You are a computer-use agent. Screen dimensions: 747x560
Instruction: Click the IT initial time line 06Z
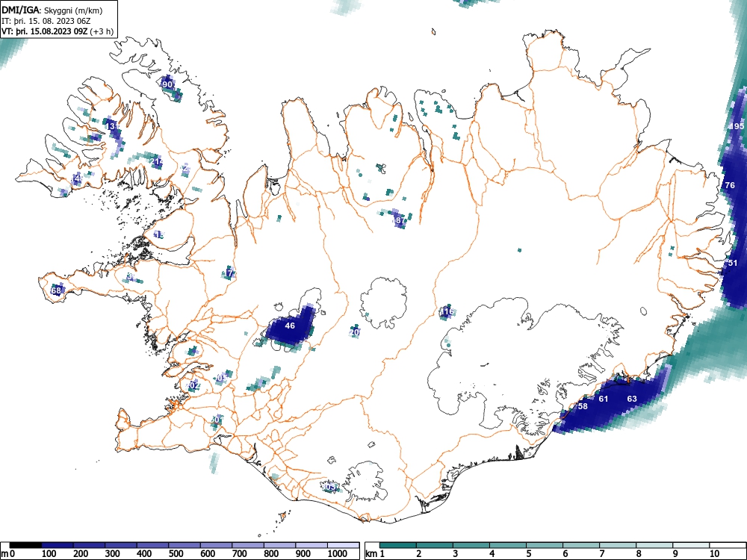coord(46,21)
